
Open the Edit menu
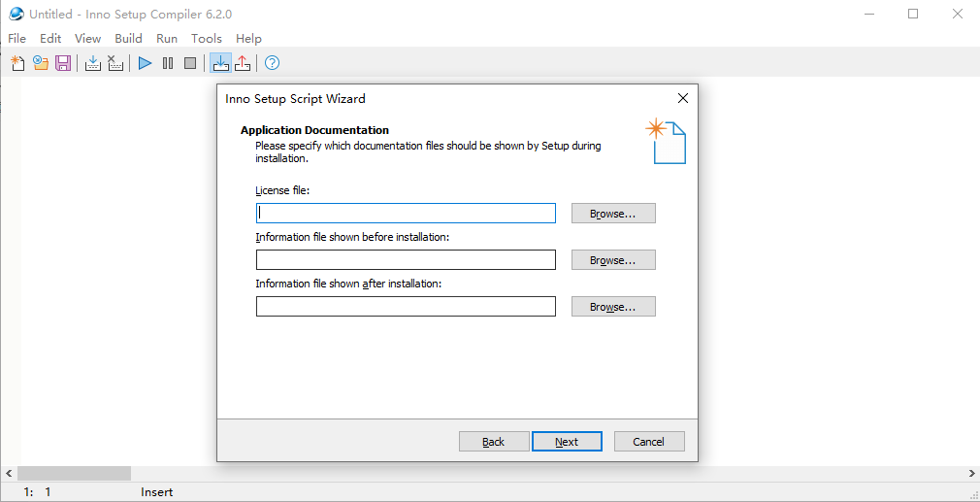click(50, 38)
